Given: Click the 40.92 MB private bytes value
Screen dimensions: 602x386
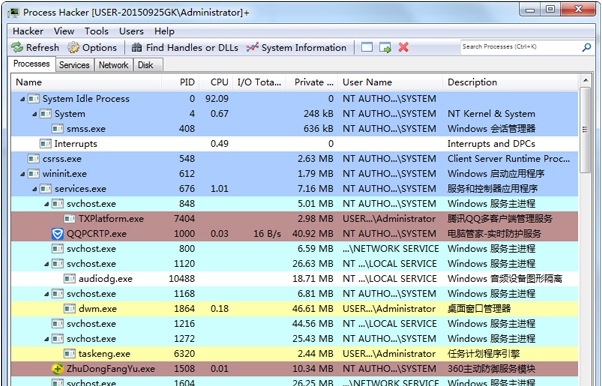Looking at the screenshot, I should click(313, 234).
